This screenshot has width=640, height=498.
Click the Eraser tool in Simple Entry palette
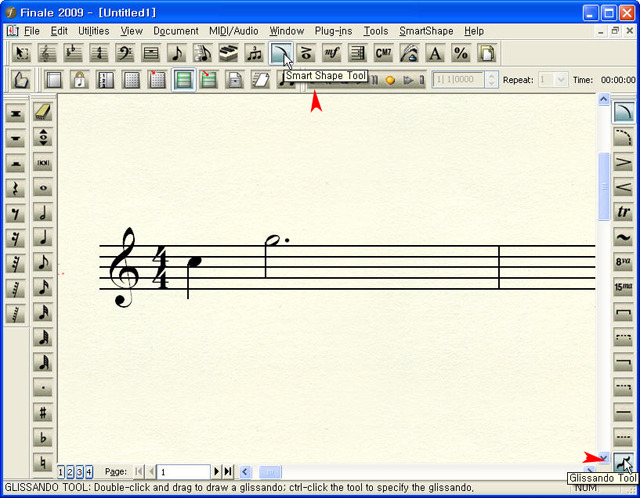coord(43,112)
